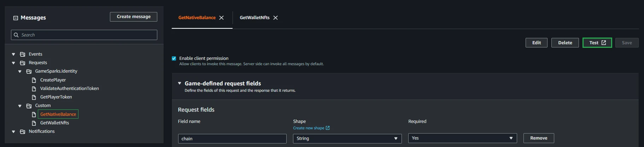Click the Test button
The width and height of the screenshot is (644, 147).
coord(597,43)
